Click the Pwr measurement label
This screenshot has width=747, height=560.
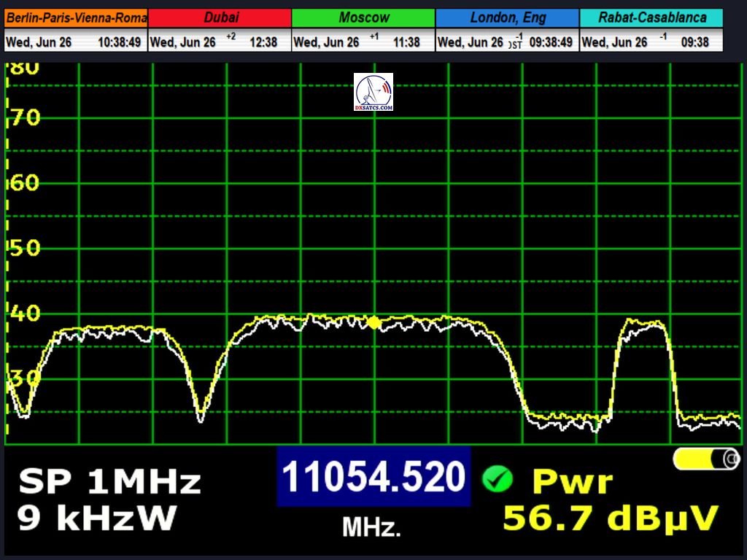click(572, 482)
